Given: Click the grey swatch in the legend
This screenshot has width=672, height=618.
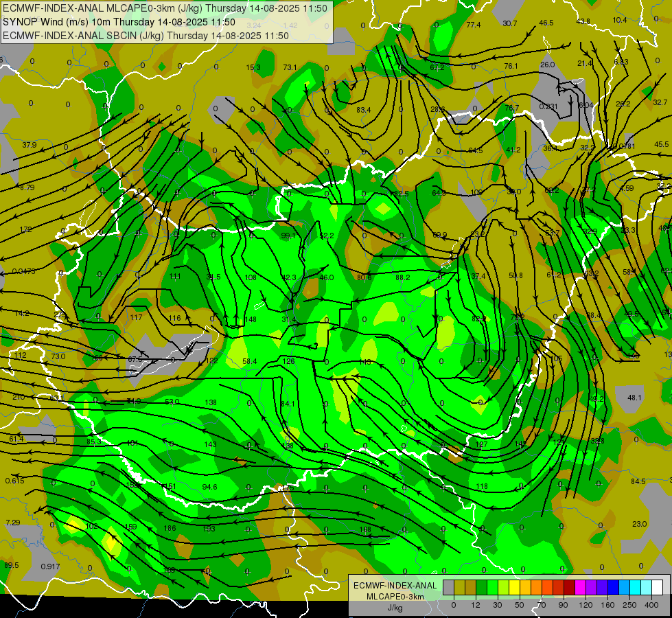Looking at the screenshot, I should (x=449, y=587).
